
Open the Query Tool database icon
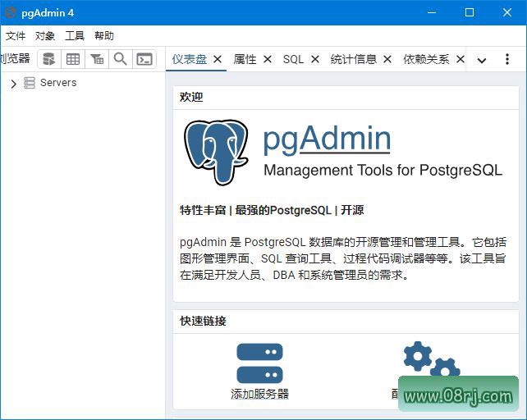pos(49,59)
